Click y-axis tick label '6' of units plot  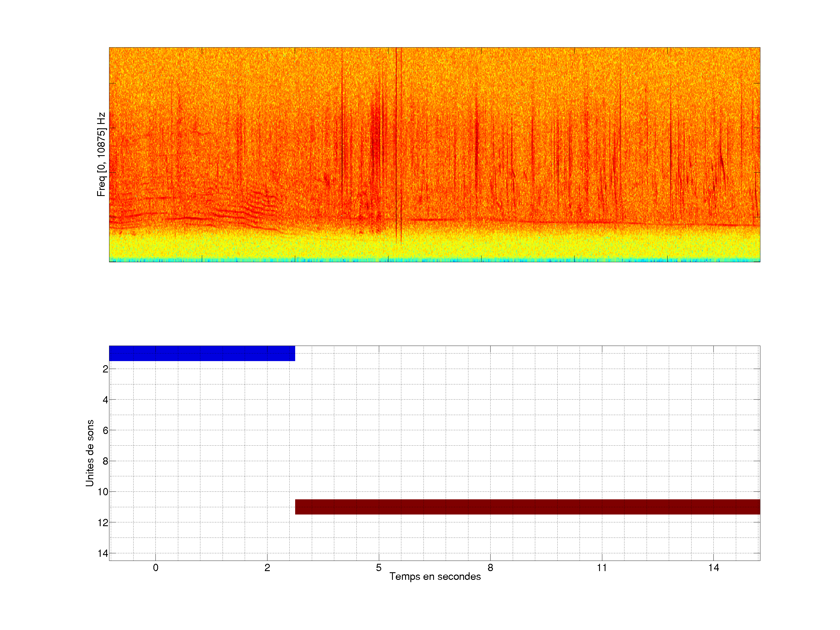click(x=105, y=430)
